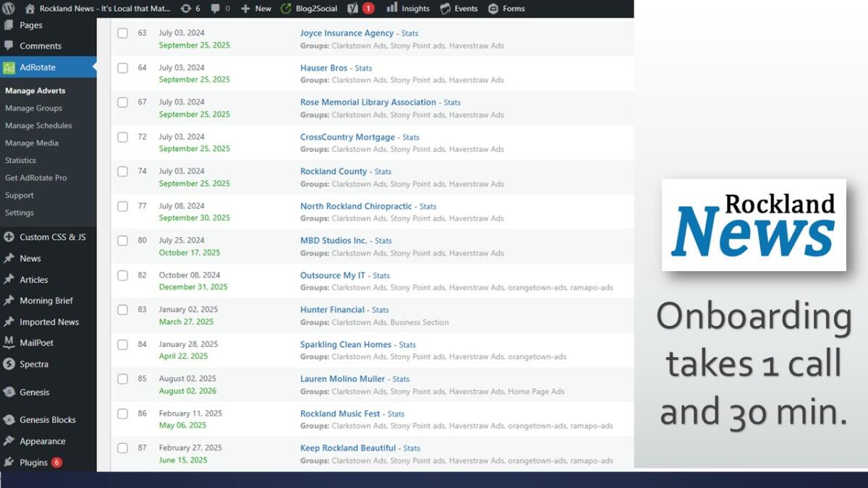
Task: Check the Keep Rockland Beautiful row box
Action: tap(123, 448)
